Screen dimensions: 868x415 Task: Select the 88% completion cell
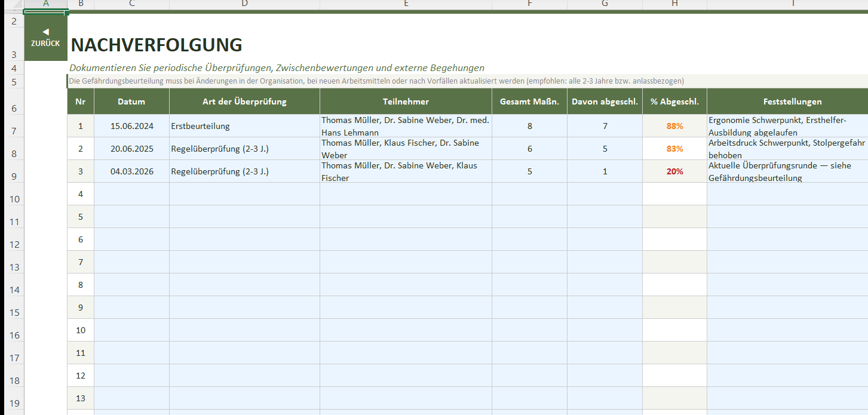click(674, 126)
